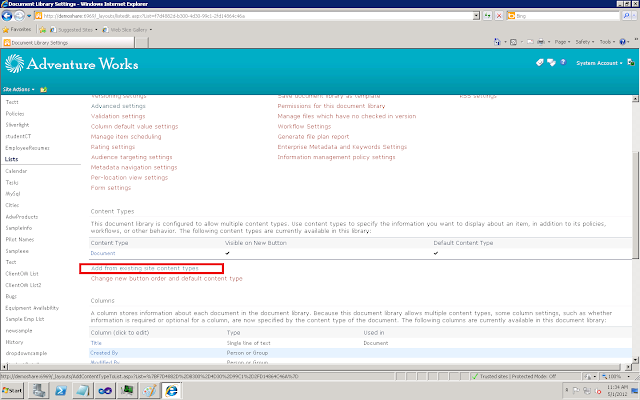Open Equipment Availability list in sidebar
The height and width of the screenshot is (400, 640).
[32, 308]
